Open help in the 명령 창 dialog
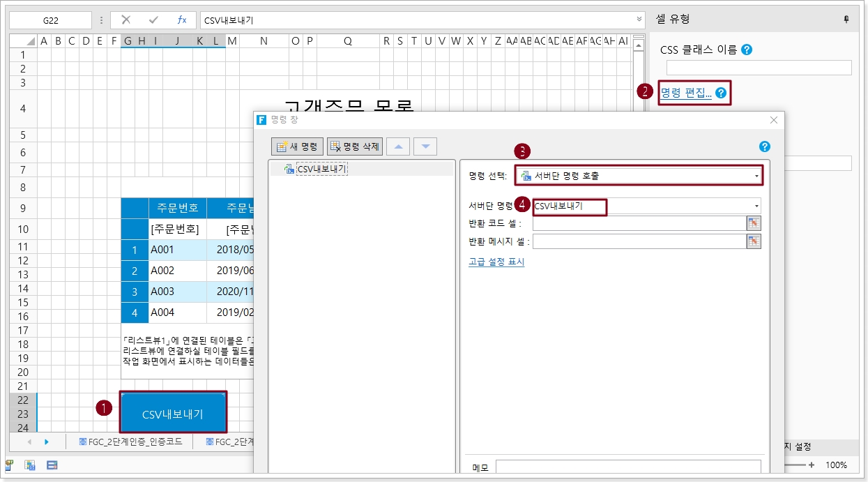Image resolution: width=868 pixels, height=482 pixels. coord(764,146)
